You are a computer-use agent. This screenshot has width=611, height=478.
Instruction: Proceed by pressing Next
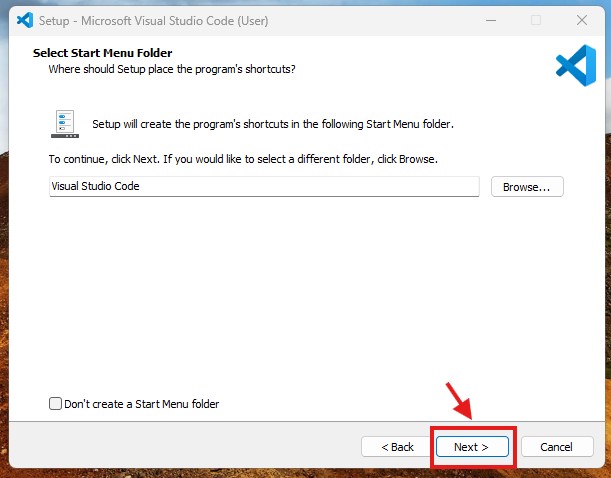[472, 446]
